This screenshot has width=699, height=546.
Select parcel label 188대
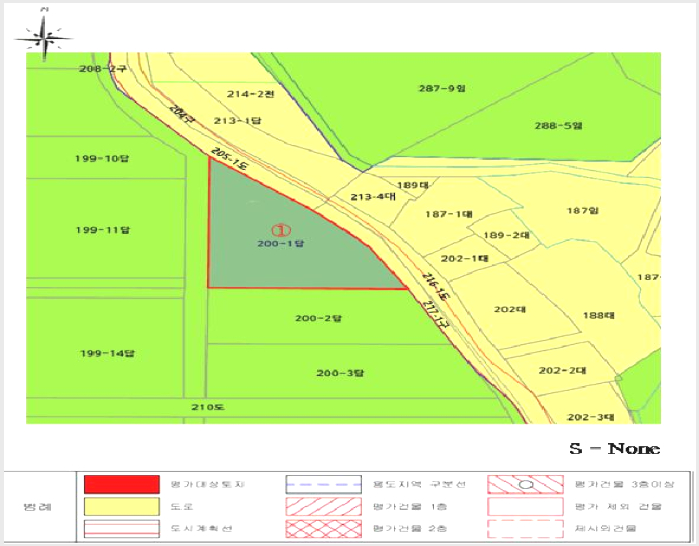tap(599, 315)
